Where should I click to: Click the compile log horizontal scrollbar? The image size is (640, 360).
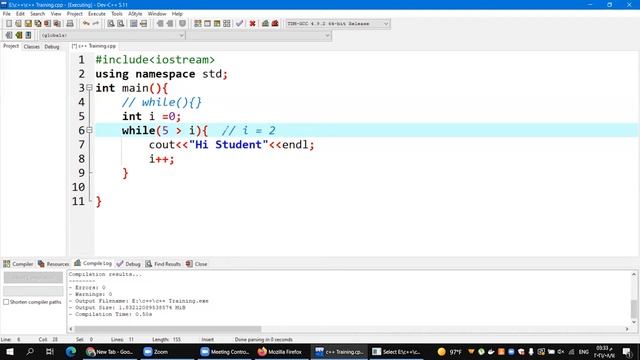(167, 329)
